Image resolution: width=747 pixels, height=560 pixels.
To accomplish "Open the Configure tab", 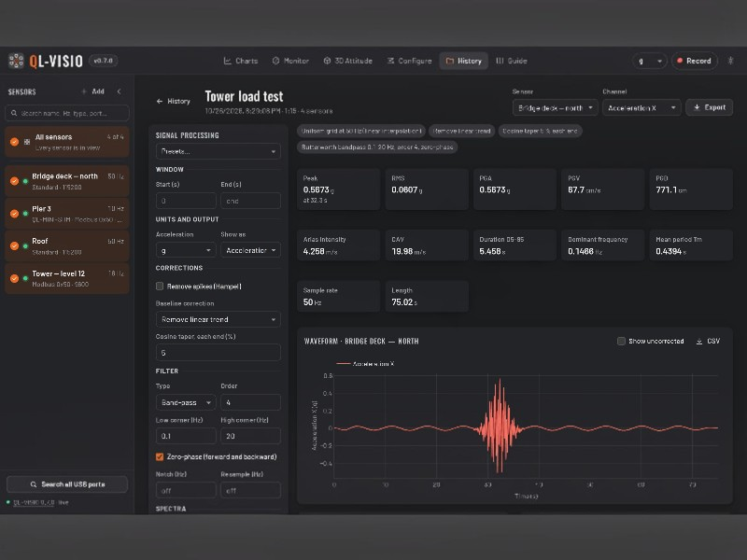I will pos(409,61).
